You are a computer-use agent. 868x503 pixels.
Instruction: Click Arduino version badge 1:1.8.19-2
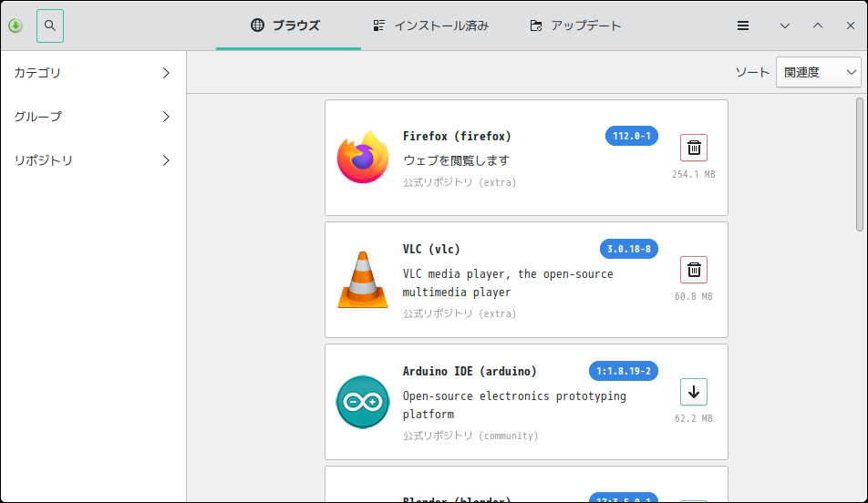point(624,371)
